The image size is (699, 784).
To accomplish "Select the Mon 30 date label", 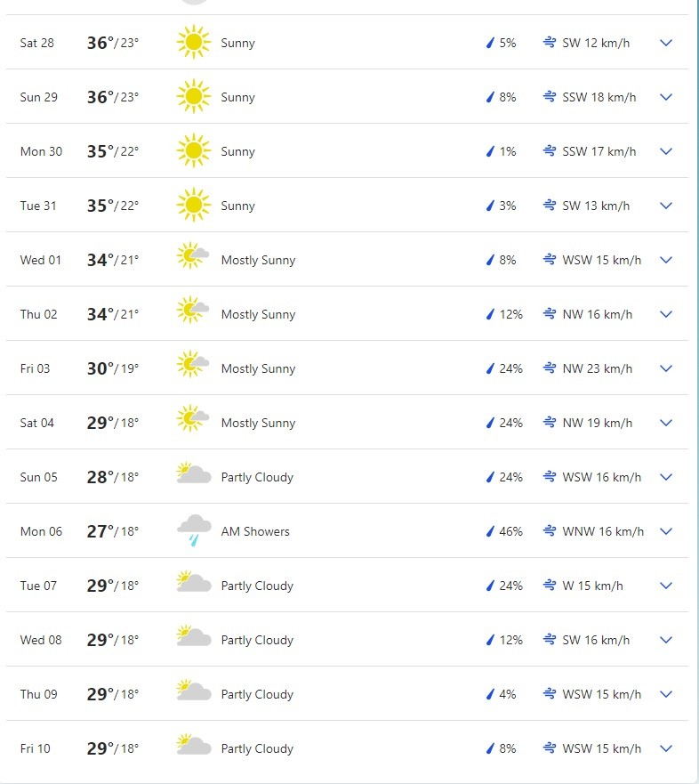I will [x=41, y=151].
